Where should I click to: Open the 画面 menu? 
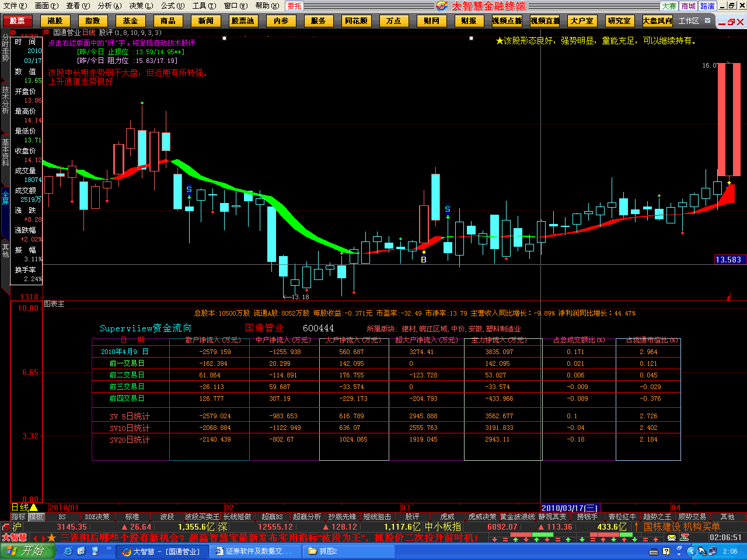coord(47,6)
